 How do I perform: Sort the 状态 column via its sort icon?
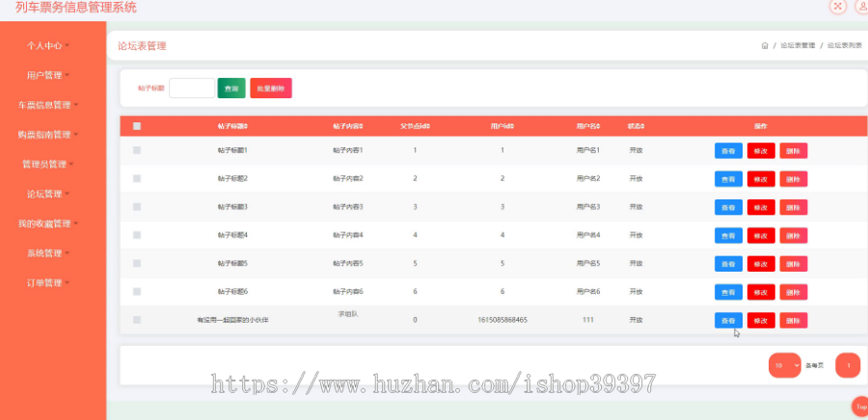(x=642, y=126)
